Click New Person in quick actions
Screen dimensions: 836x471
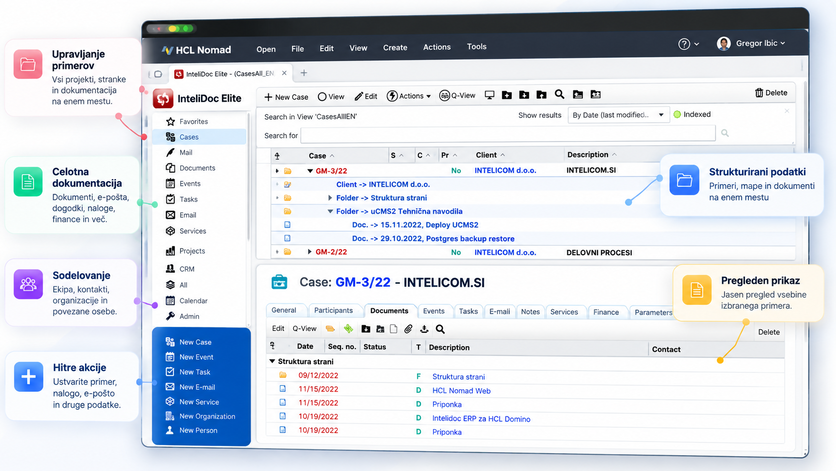point(191,430)
